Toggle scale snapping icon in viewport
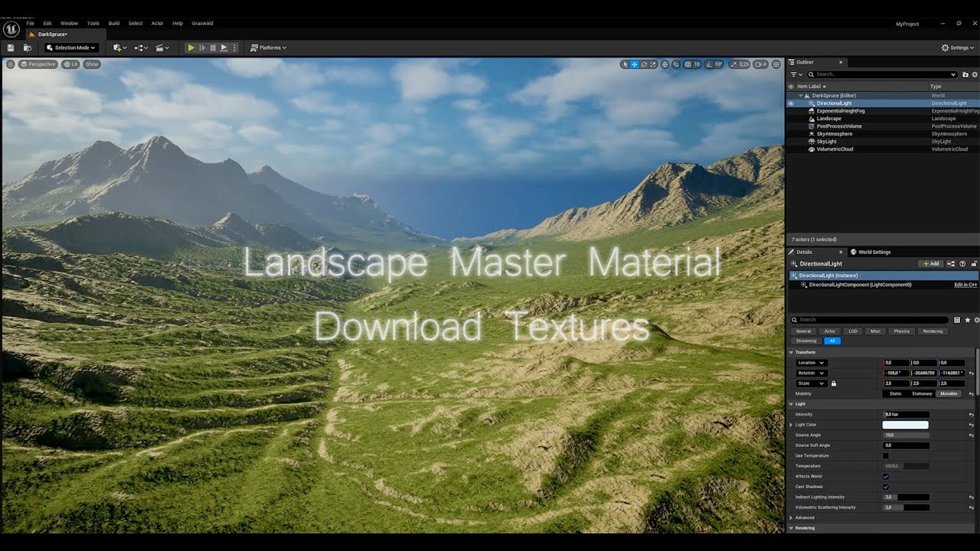Viewport: 980px width, 551px height. 734,64
